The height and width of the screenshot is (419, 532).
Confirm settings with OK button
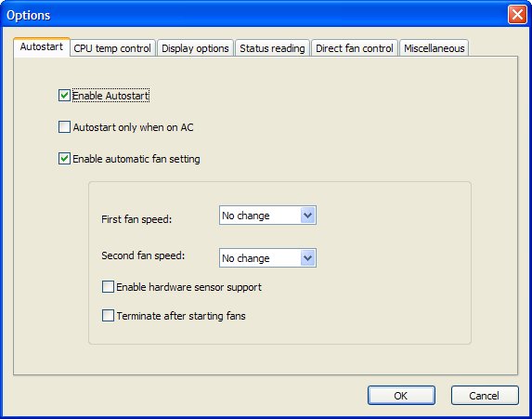401,395
